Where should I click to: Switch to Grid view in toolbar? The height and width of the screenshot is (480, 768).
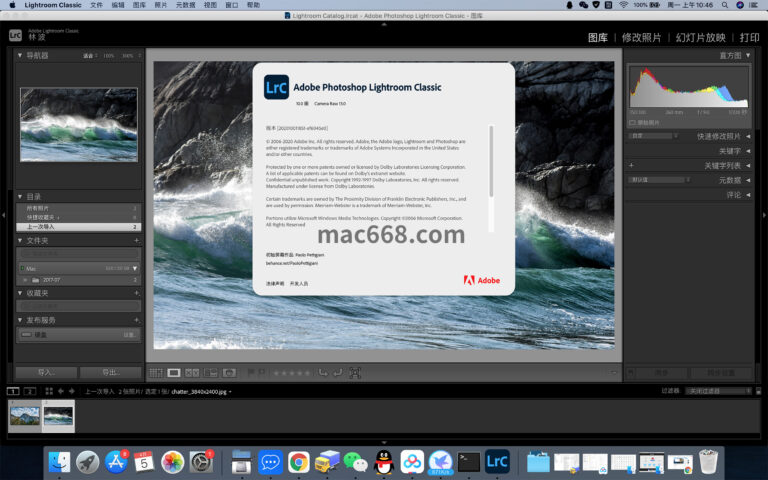pyautogui.click(x=156, y=373)
